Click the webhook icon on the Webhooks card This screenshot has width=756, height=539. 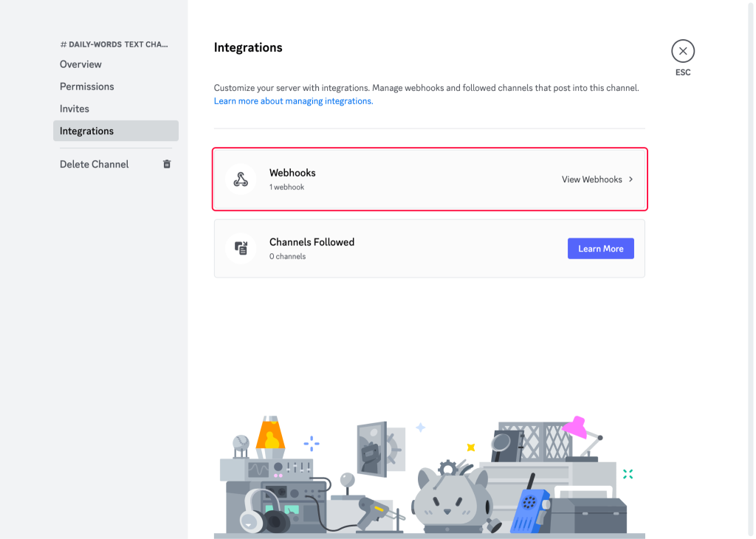(x=241, y=179)
